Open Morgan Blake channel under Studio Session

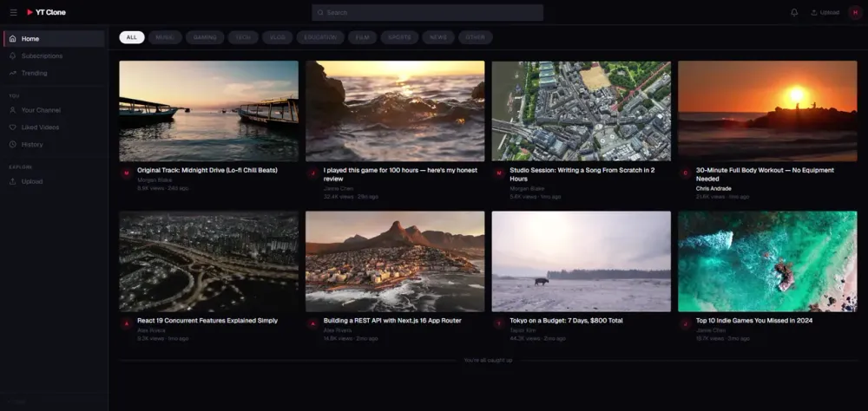click(527, 189)
